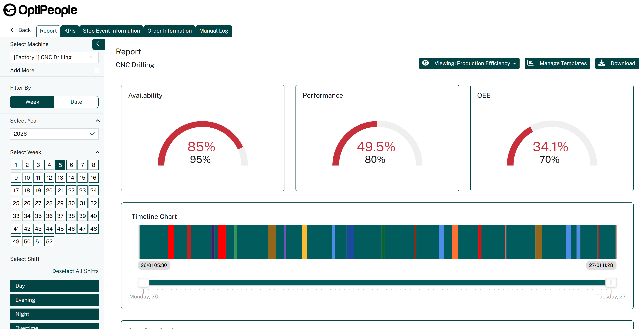Click the 26/01 05:30 timeline label
This screenshot has width=644, height=329.
(x=154, y=265)
